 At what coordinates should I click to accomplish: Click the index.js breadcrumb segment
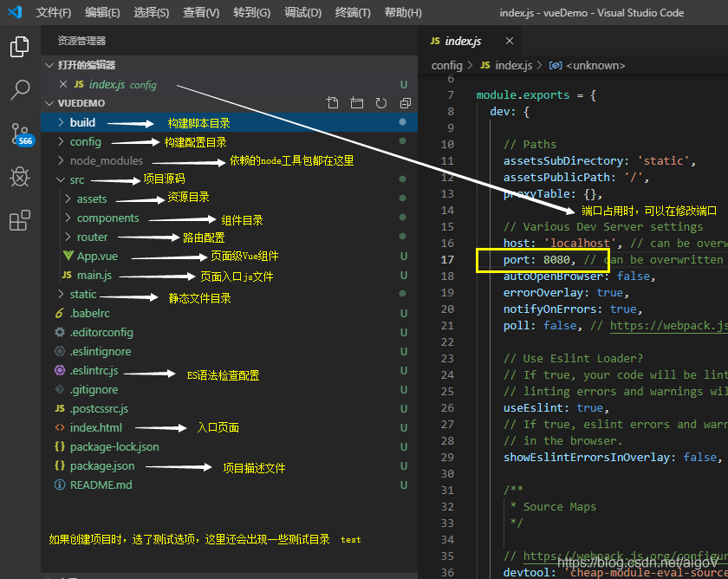(513, 66)
